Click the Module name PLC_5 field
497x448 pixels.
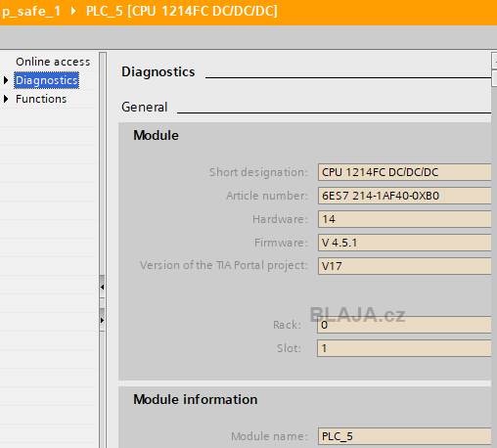coord(404,436)
